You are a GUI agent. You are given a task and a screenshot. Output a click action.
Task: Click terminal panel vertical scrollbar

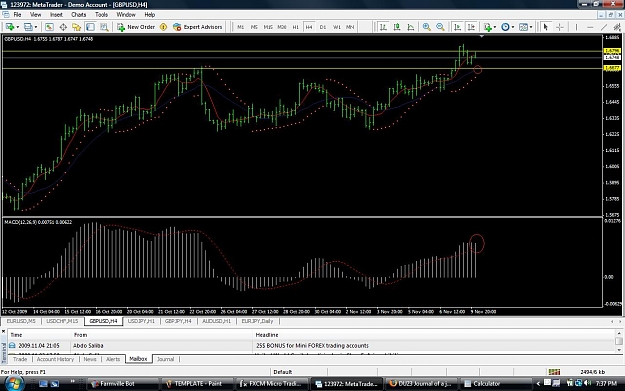(x=619, y=341)
